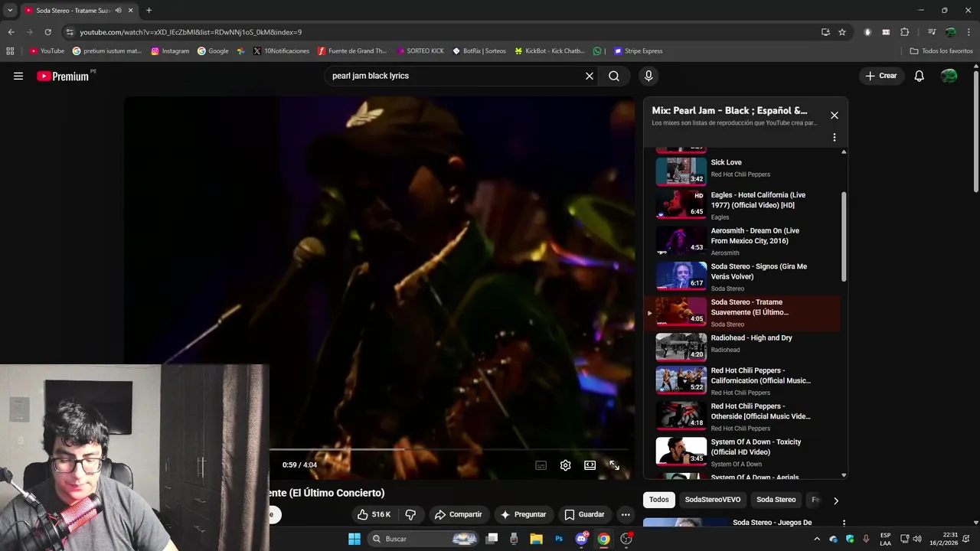The width and height of the screenshot is (980, 551).
Task: Run the search with the magnifier button
Action: tap(614, 76)
